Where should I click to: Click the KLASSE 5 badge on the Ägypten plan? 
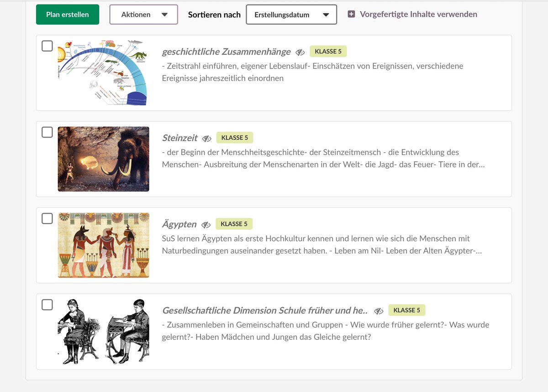[x=234, y=223]
